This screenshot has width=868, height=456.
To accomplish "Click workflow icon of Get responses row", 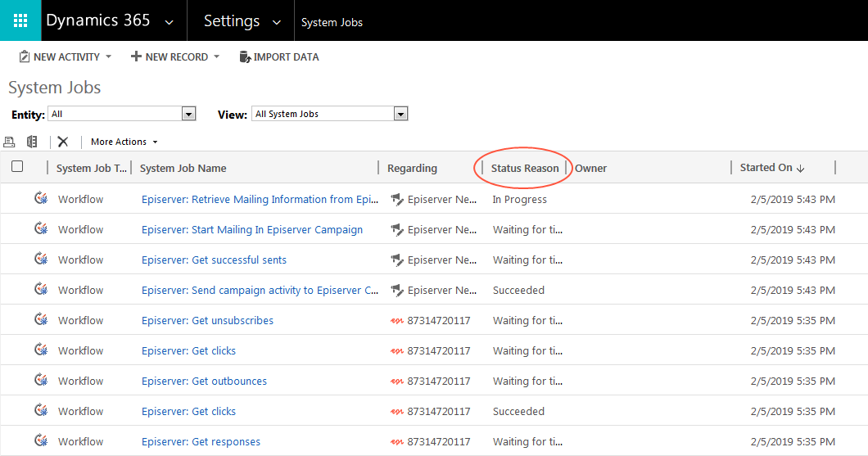I will 41,440.
